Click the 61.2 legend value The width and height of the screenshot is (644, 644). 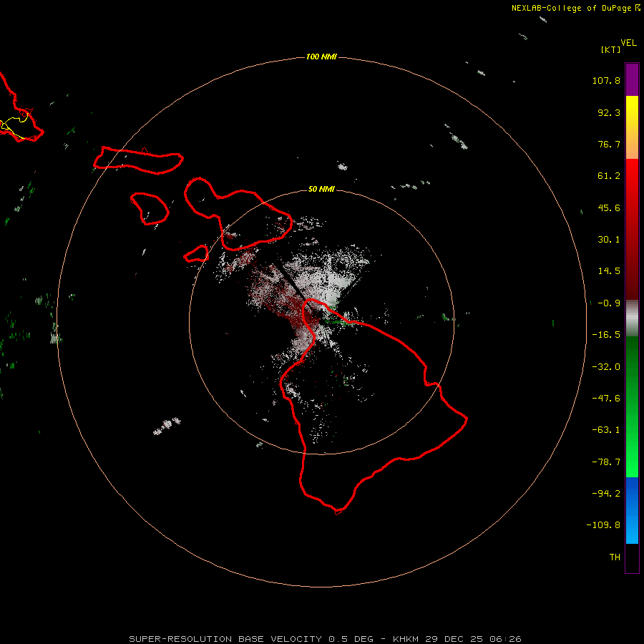point(609,176)
